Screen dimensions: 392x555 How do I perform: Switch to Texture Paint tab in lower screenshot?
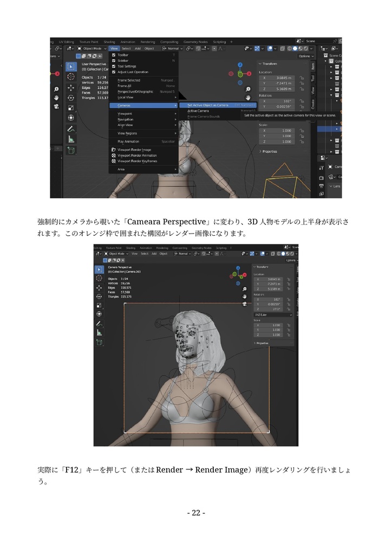point(113,248)
